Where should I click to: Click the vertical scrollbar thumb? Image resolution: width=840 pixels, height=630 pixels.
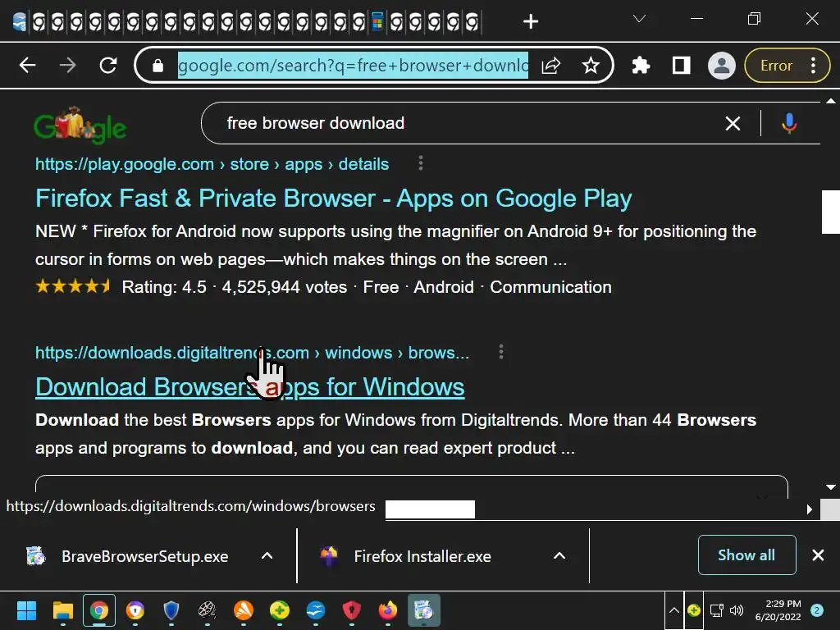pyautogui.click(x=830, y=212)
